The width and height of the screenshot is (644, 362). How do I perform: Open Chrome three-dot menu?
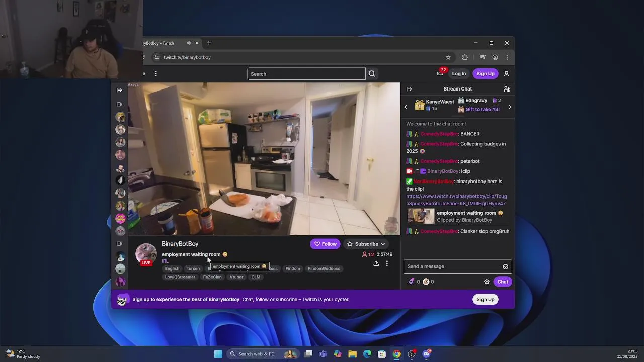pyautogui.click(x=507, y=57)
